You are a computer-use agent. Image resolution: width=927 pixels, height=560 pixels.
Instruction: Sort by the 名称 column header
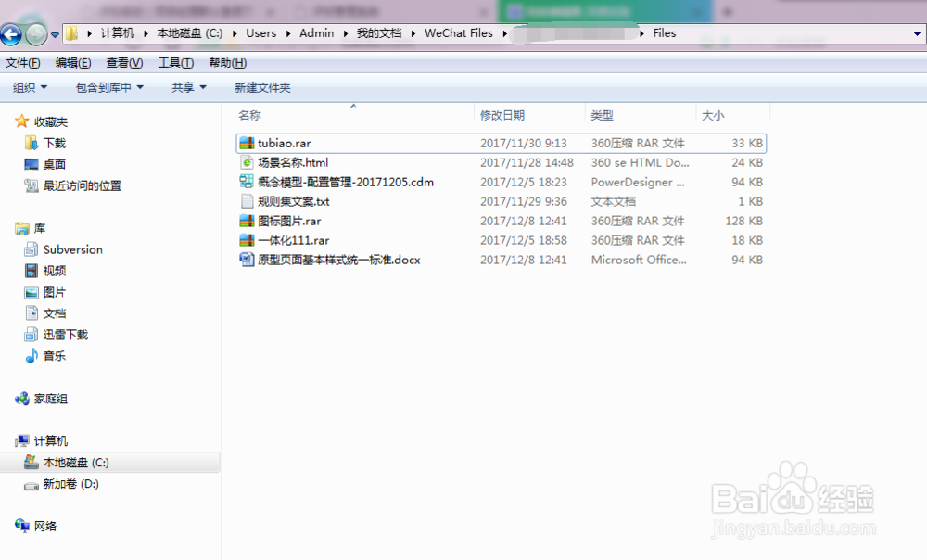coord(249,115)
